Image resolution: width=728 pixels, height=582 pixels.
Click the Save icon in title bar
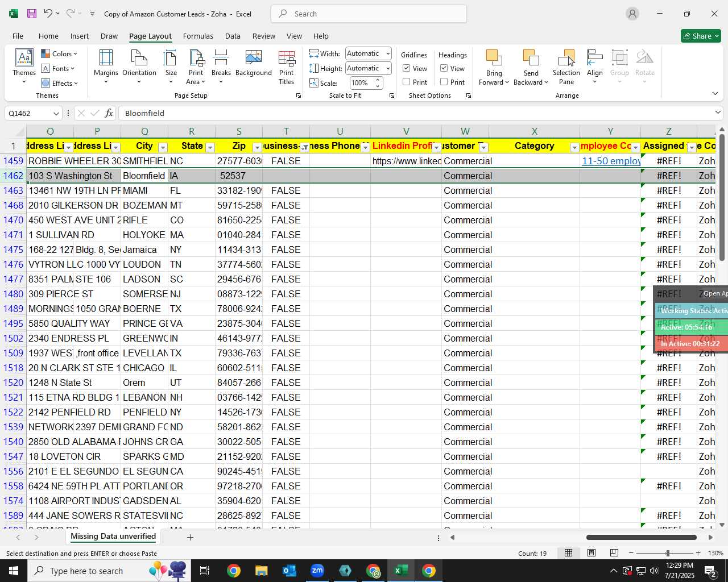(32, 14)
